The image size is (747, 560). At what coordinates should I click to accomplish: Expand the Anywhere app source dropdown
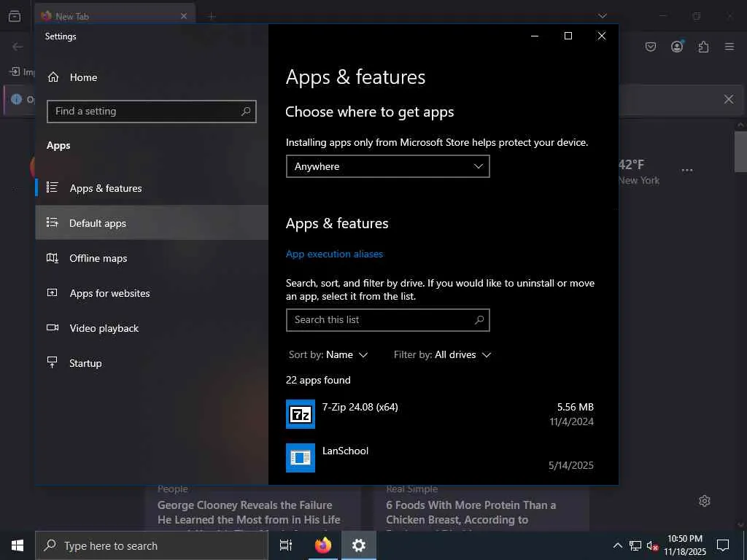point(388,166)
